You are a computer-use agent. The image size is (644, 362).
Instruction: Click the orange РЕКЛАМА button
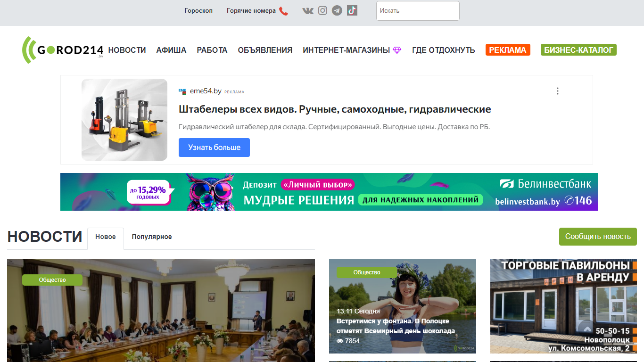[508, 50]
